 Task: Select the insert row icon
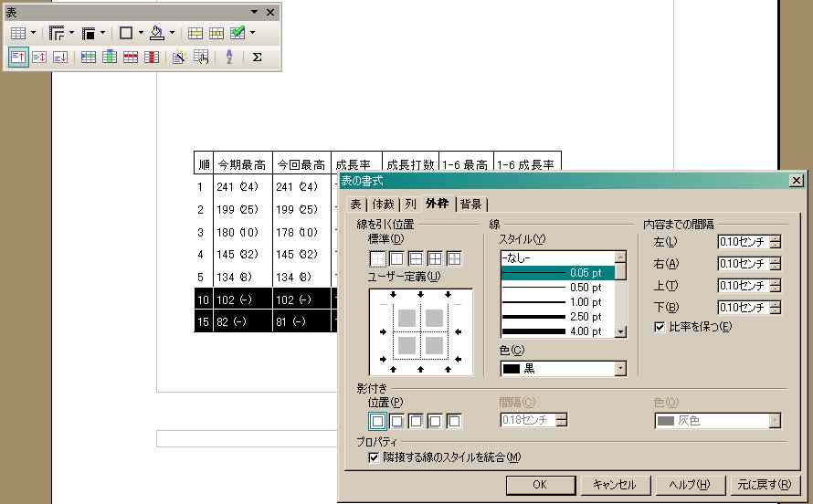(x=89, y=57)
